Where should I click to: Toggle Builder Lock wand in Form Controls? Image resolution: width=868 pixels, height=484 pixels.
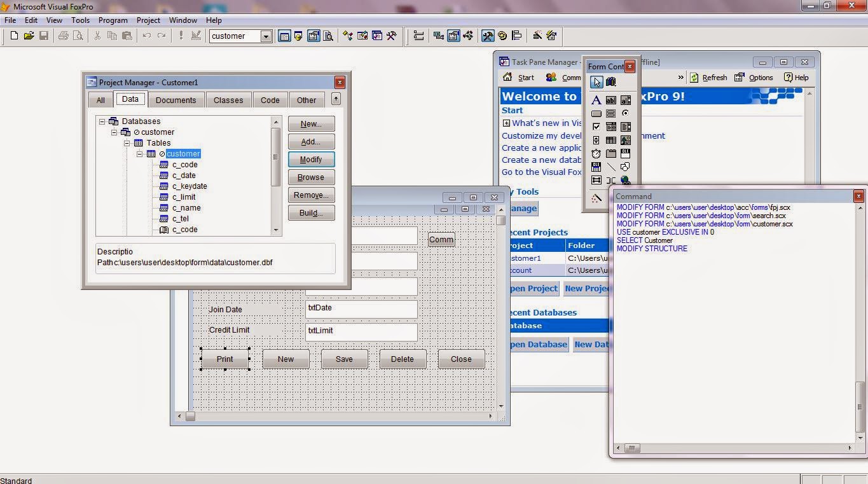pos(596,198)
